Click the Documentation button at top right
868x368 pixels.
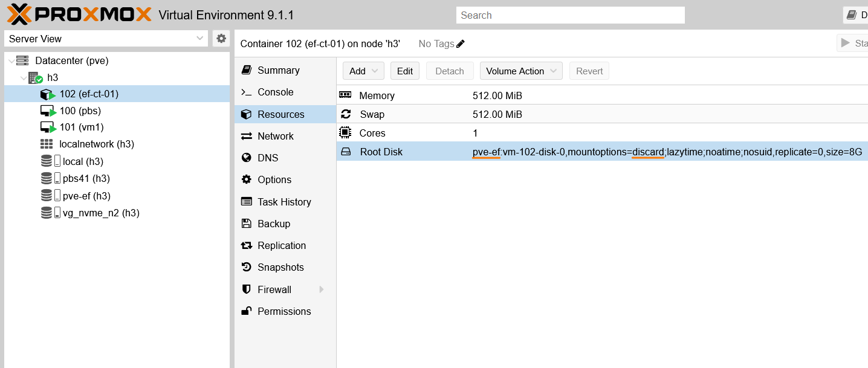click(x=855, y=15)
